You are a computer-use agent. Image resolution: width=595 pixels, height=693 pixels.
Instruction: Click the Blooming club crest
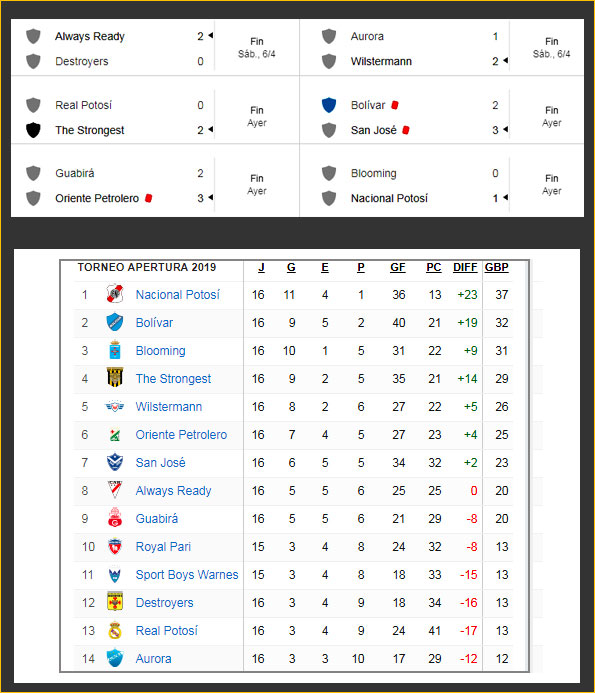point(115,350)
